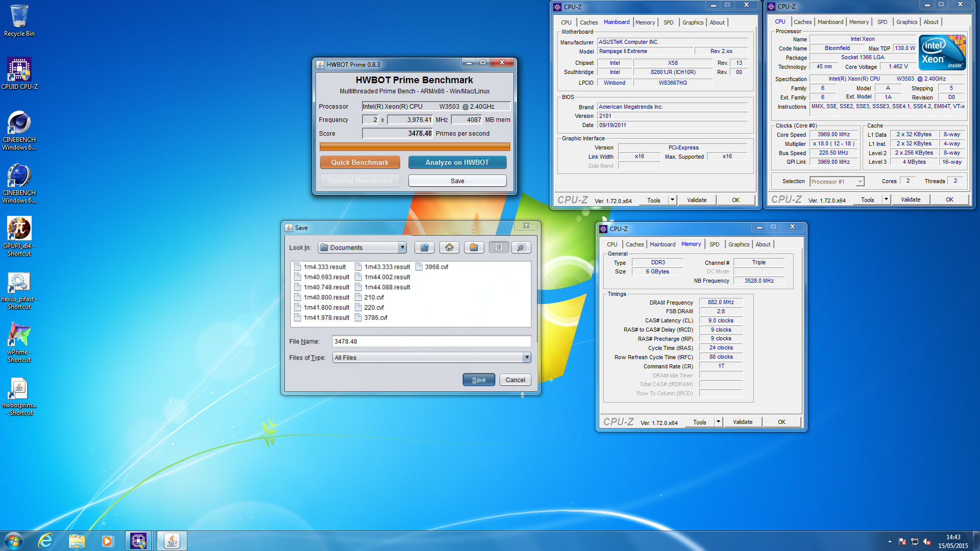This screenshot has width=980, height=551.
Task: Click Validate in CPU tab CPU-Z window
Action: [911, 199]
